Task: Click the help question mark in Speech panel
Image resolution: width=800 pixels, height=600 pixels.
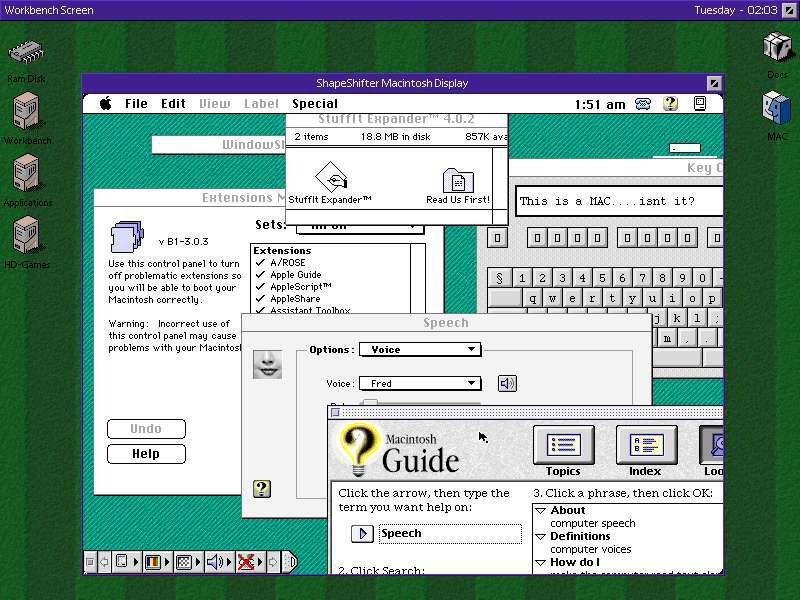Action: pos(261,489)
